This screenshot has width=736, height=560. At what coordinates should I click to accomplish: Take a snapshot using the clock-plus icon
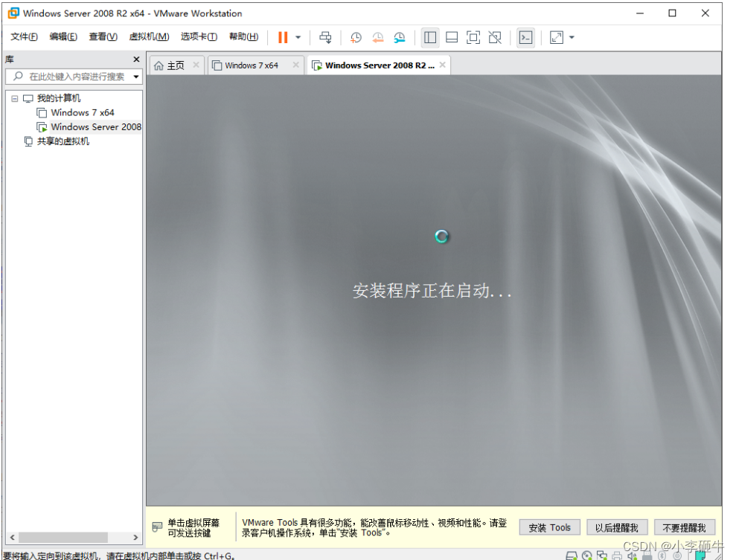(x=356, y=37)
